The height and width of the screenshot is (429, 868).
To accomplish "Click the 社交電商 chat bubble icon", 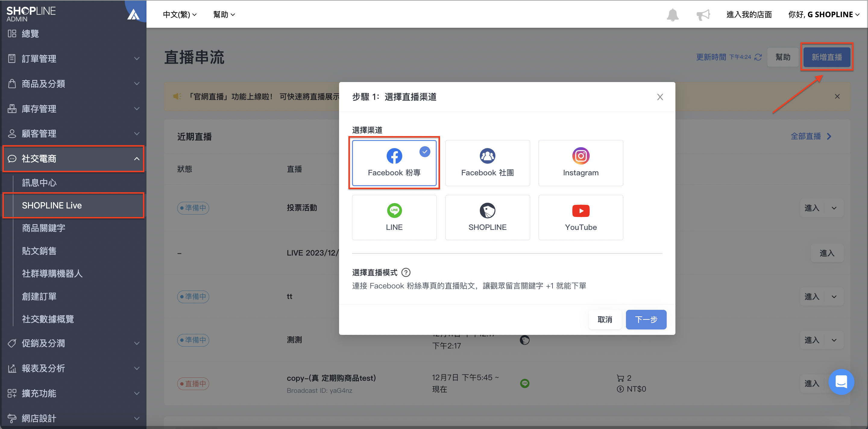I will click(12, 158).
